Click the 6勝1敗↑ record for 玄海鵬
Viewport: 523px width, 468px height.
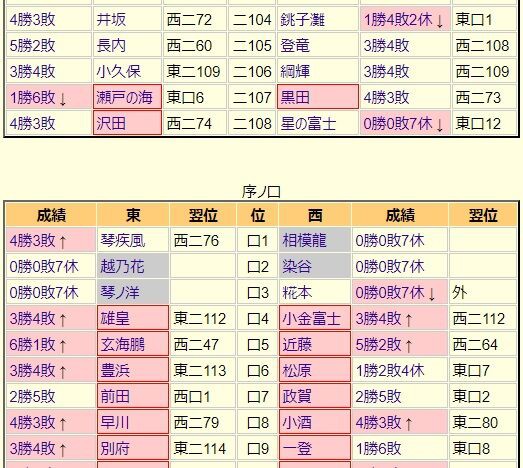pyautogui.click(x=38, y=345)
